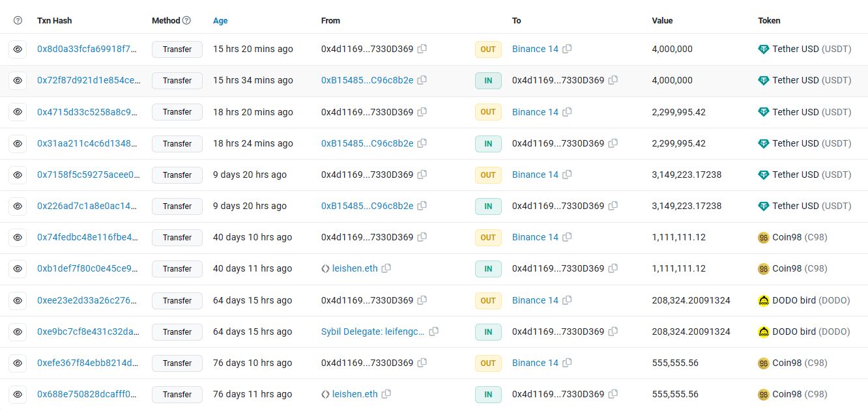
Task: Open transaction hash 0x8d0a33fcfa69918f7
Action: [88, 49]
